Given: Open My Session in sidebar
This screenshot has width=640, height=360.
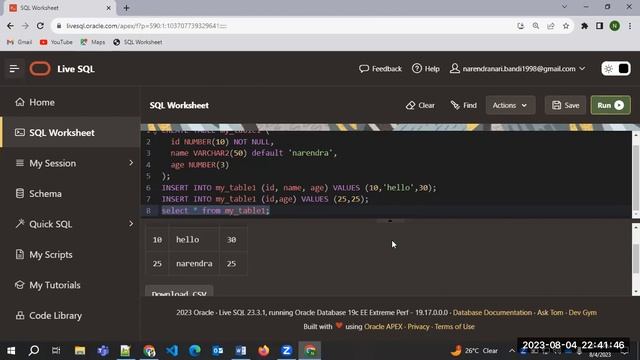Looking at the screenshot, I should (x=53, y=163).
